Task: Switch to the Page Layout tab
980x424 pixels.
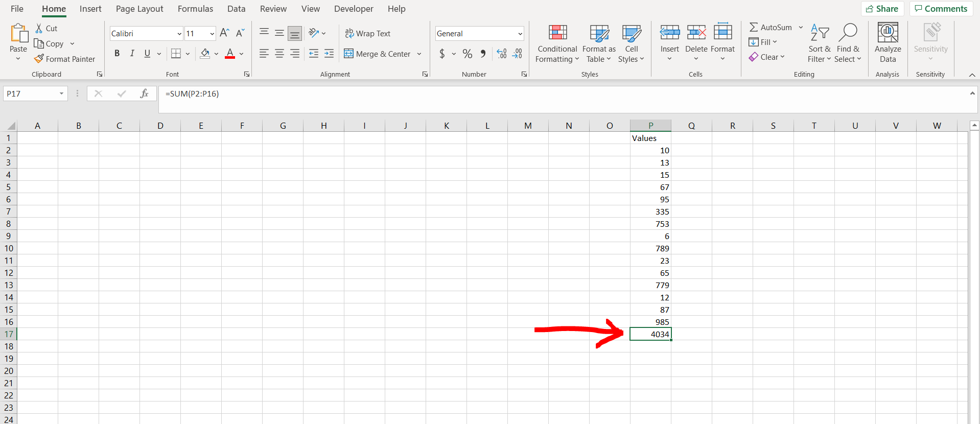Action: [x=139, y=9]
